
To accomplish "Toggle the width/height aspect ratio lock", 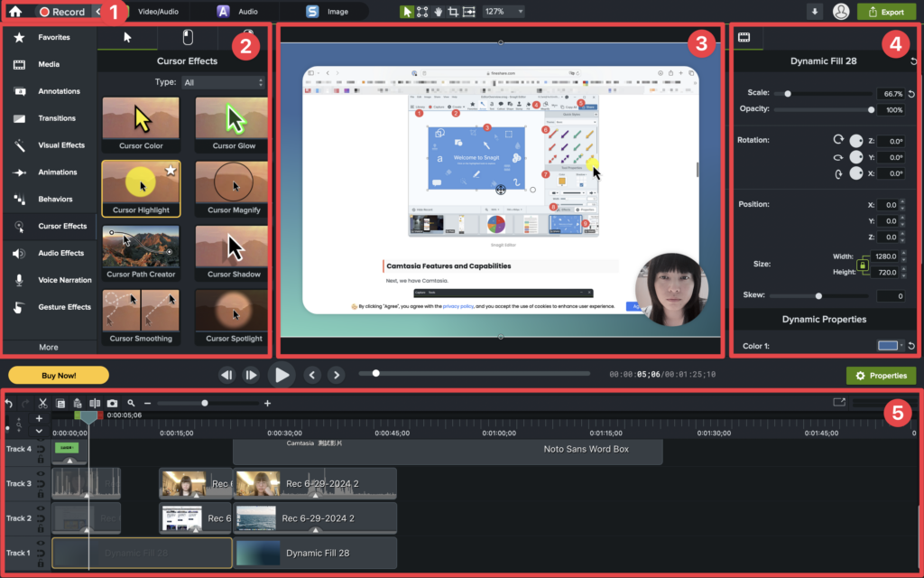I will [x=863, y=265].
